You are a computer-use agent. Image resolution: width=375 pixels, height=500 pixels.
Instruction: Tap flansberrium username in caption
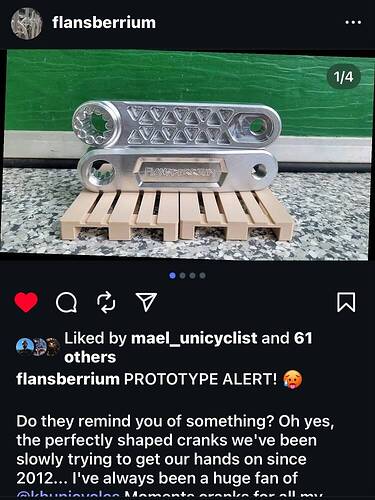[x=68, y=379]
